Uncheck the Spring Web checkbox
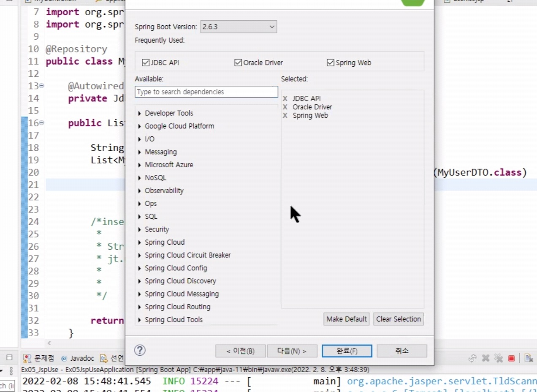 (331, 63)
